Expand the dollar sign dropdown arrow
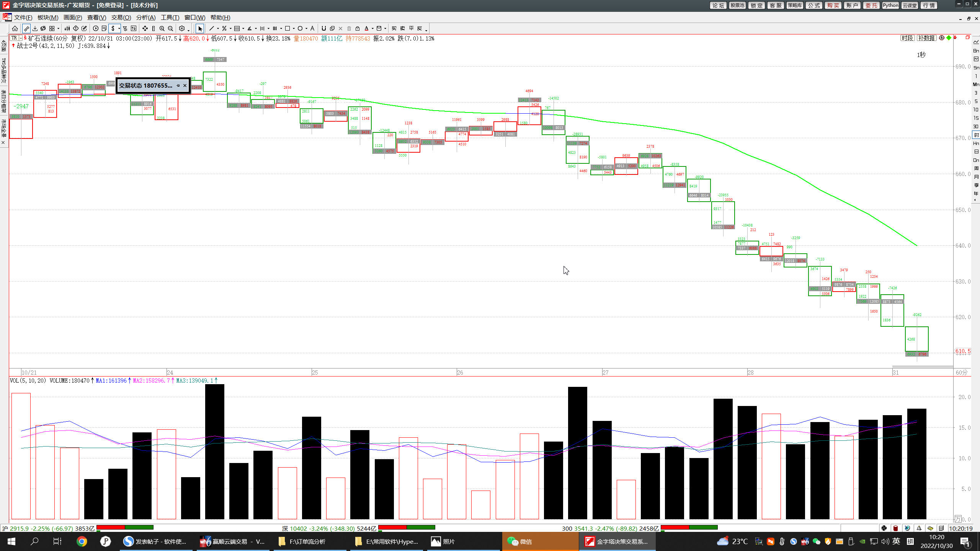Viewport: 980px width, 551px height. click(x=119, y=29)
